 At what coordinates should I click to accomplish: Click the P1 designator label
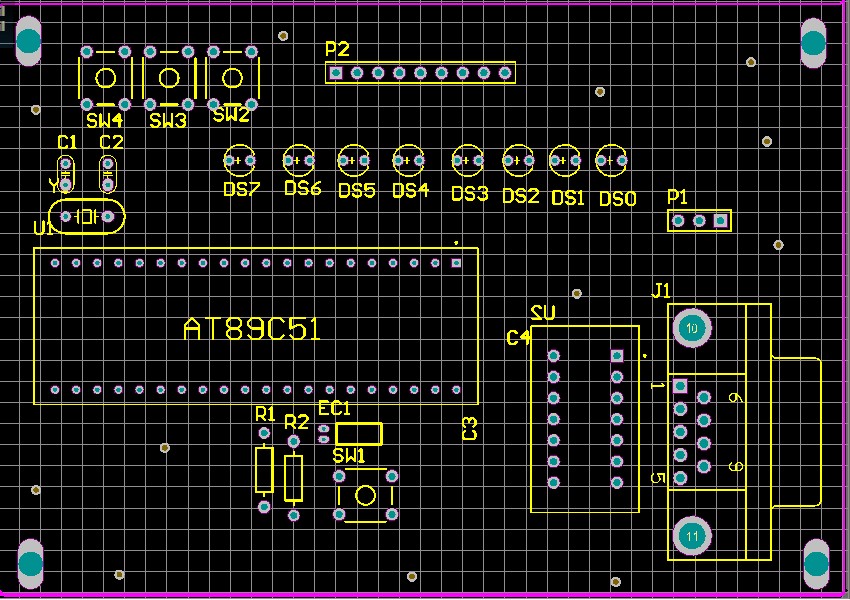click(x=678, y=197)
